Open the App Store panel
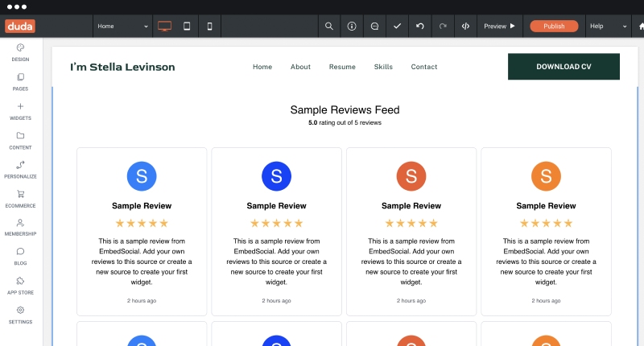 (x=20, y=286)
